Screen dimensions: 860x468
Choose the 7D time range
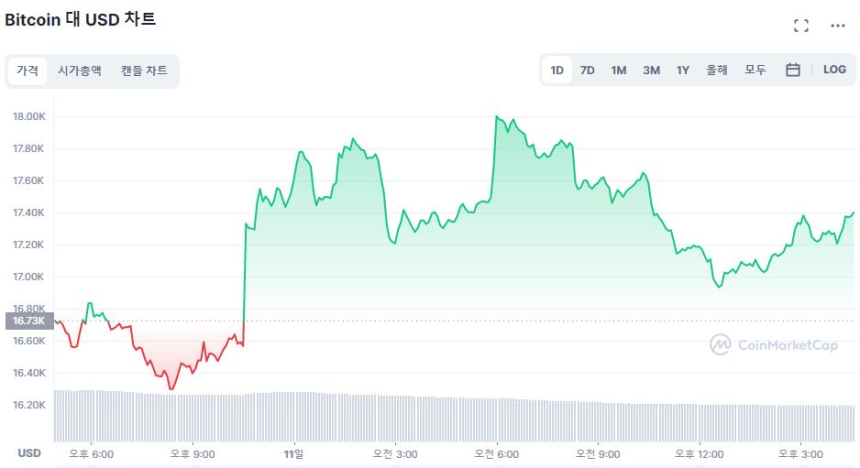coord(588,70)
